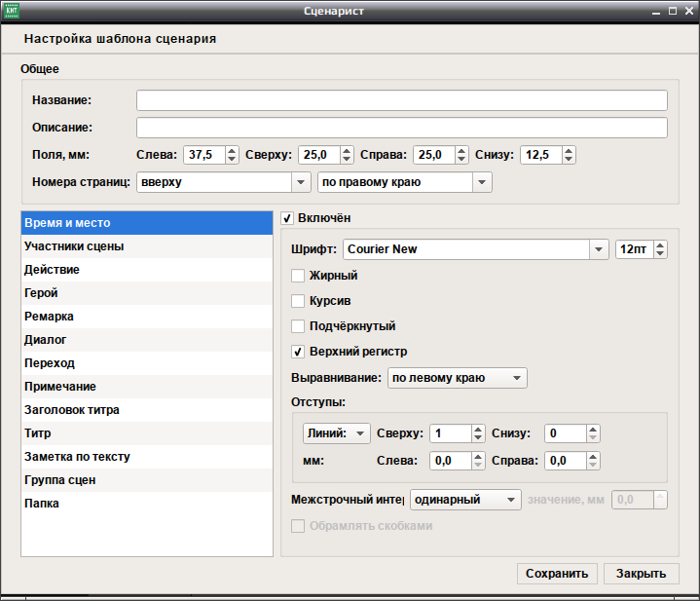The width and height of the screenshot is (700, 601).
Task: Increase the Сверху page margin value
Action: point(347,151)
